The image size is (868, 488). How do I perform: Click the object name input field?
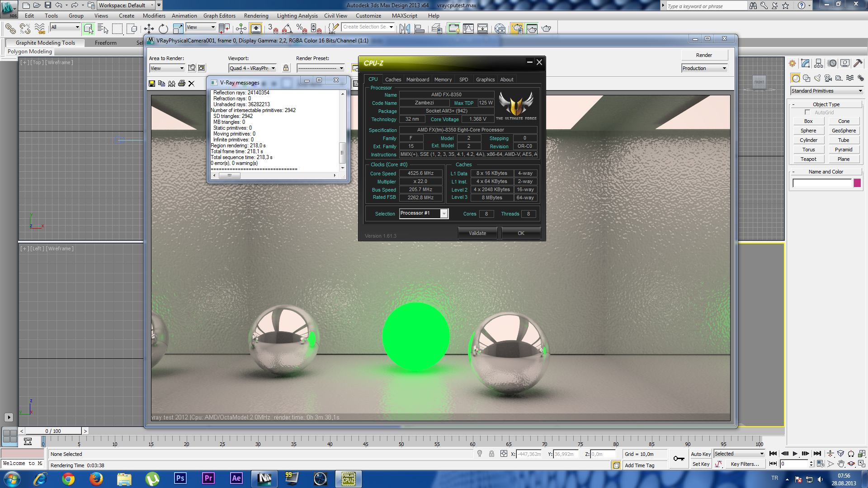tap(822, 183)
